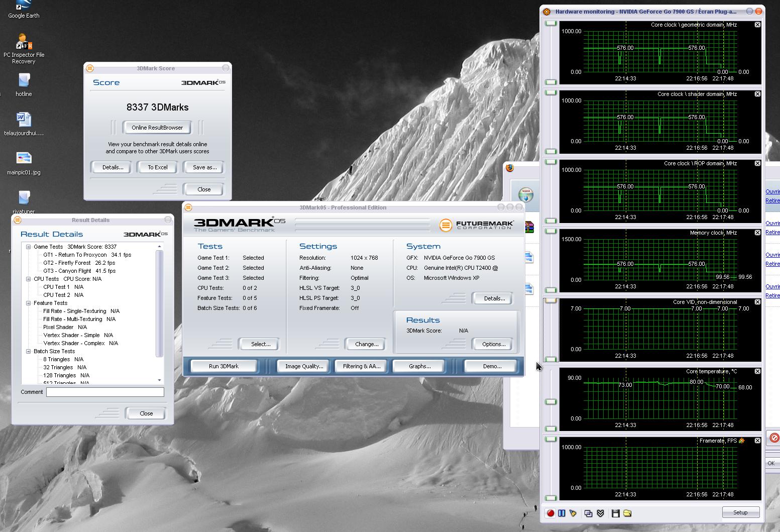Collapse the Batch Size Tests tree node
This screenshot has width=780, height=532.
point(29,351)
